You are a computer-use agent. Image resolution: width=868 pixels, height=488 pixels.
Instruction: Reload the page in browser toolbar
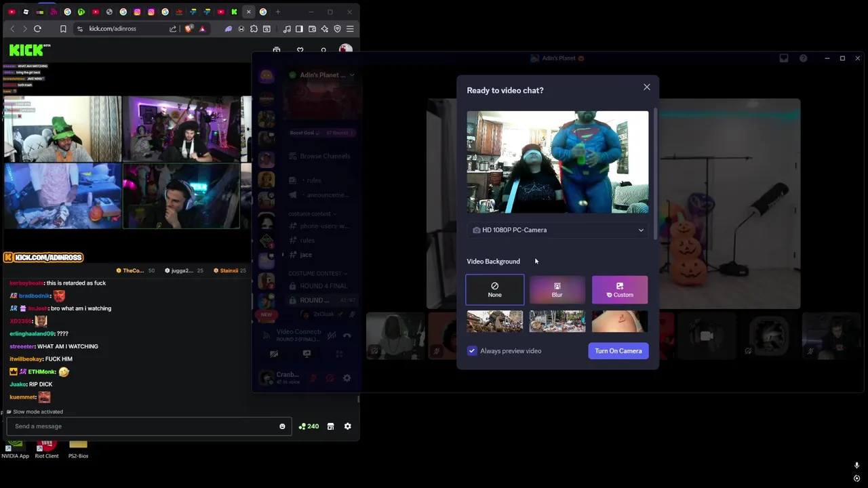coord(37,28)
